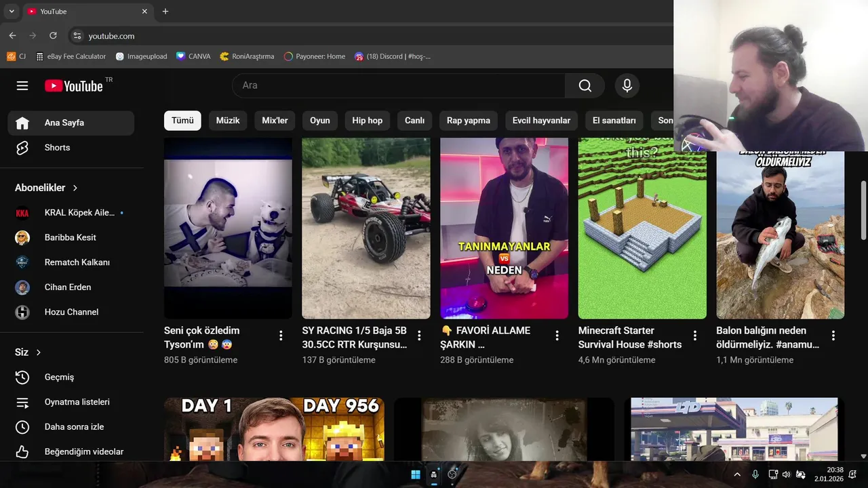868x488 pixels.
Task: Select the Mix'ler filter chip
Action: click(x=275, y=121)
